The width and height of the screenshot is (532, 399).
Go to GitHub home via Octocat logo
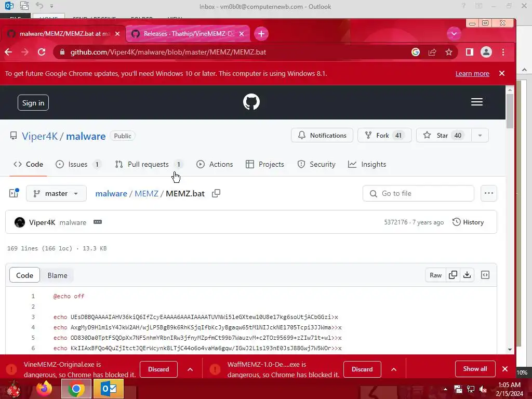[x=251, y=102]
